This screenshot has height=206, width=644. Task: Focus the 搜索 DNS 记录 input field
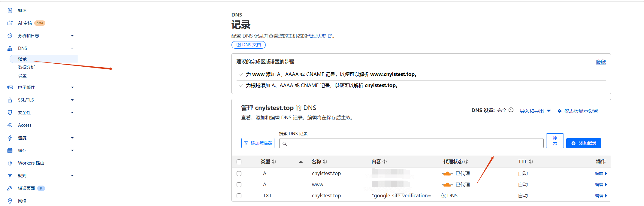click(x=411, y=143)
